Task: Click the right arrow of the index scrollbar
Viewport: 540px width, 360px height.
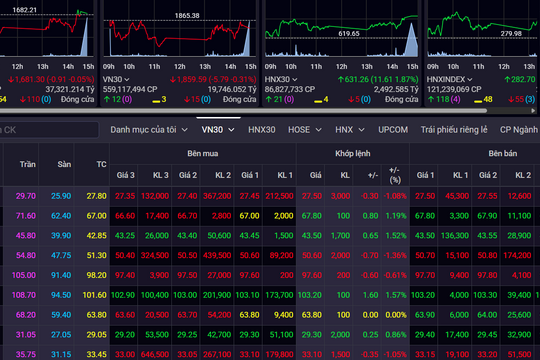Action: click(533, 111)
